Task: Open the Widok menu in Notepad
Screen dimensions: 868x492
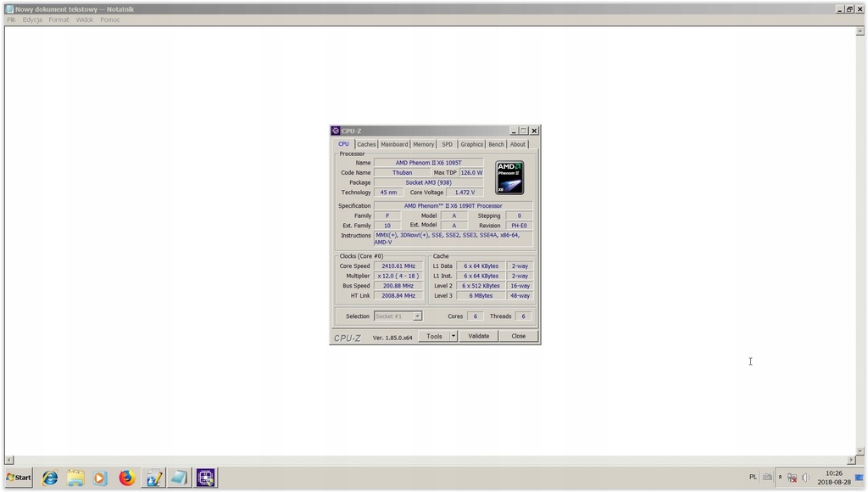Action: (85, 20)
